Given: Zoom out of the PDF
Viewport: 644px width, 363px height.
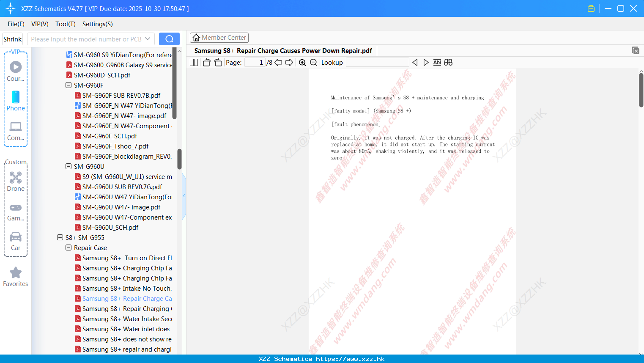Looking at the screenshot, I should (x=313, y=62).
